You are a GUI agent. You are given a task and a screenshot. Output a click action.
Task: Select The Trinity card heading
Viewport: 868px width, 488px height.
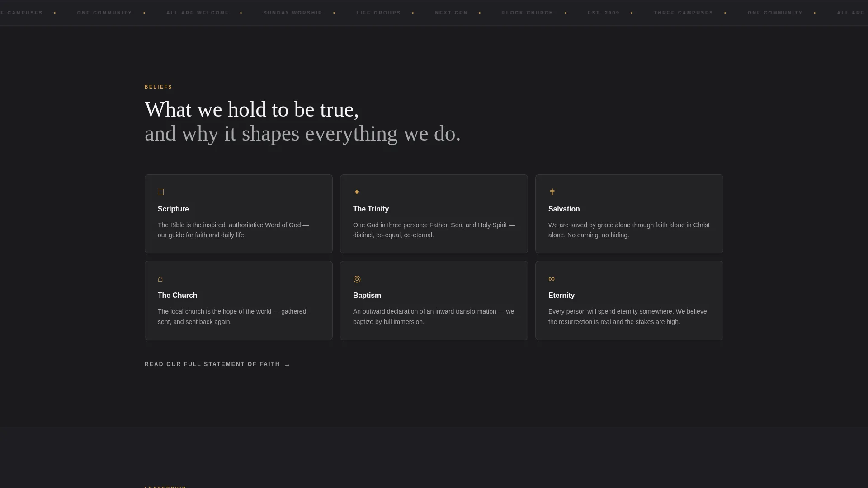click(x=371, y=209)
